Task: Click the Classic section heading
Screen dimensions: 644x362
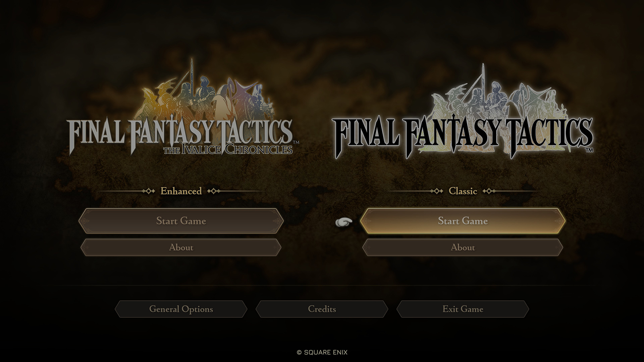Action: pos(463,191)
